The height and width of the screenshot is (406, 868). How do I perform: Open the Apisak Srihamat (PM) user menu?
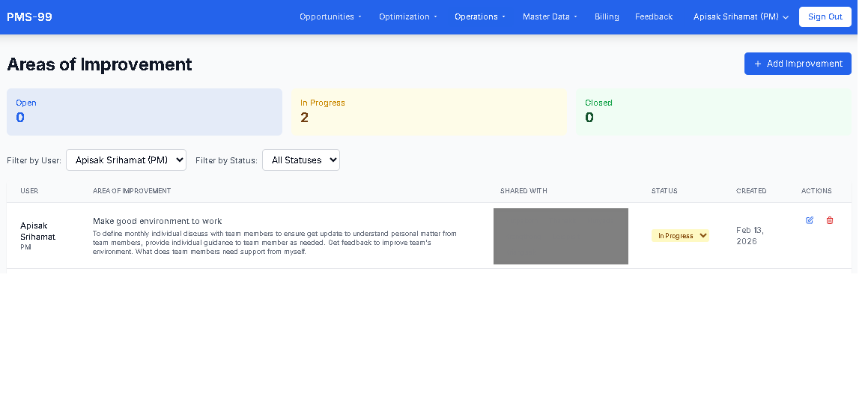(x=741, y=16)
